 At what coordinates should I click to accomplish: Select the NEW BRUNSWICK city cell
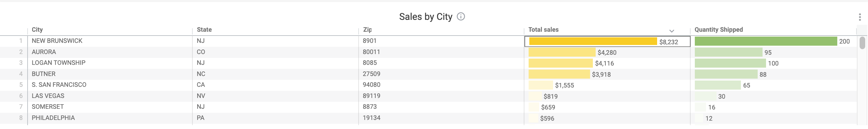point(110,41)
